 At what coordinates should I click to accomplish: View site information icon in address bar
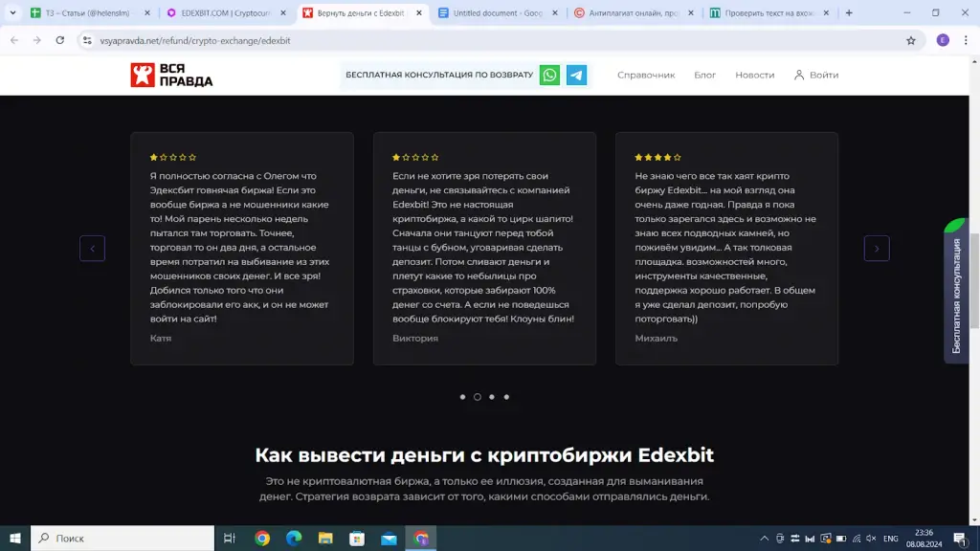click(87, 40)
